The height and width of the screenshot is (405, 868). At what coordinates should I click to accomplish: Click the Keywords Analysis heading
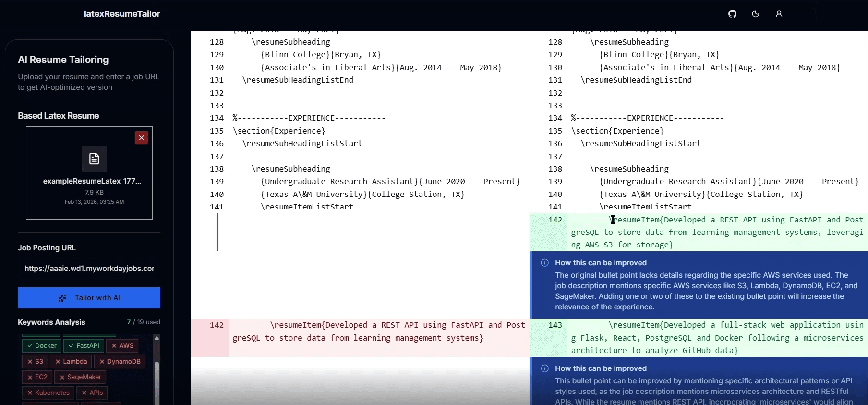(51, 322)
